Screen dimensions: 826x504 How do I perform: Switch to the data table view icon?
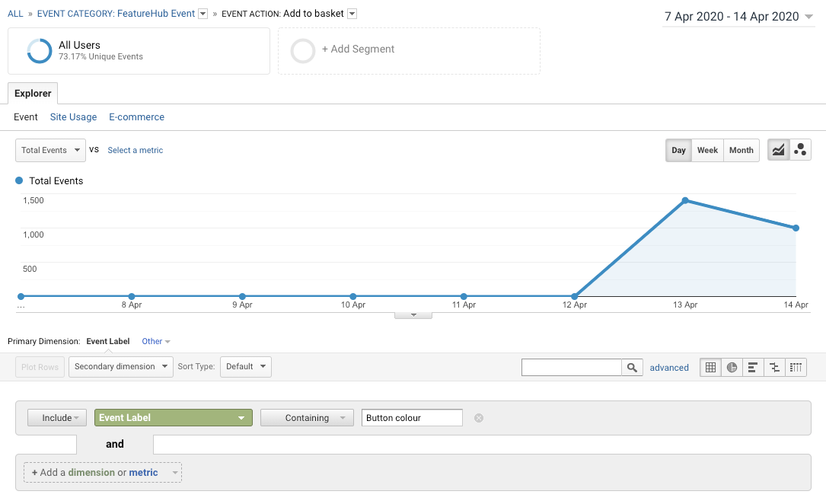point(710,367)
